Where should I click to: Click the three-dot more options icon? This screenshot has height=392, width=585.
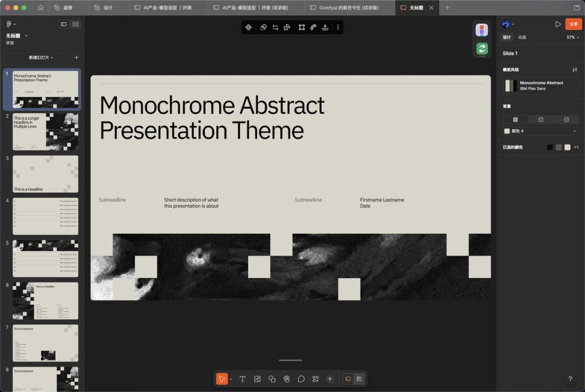(337, 27)
